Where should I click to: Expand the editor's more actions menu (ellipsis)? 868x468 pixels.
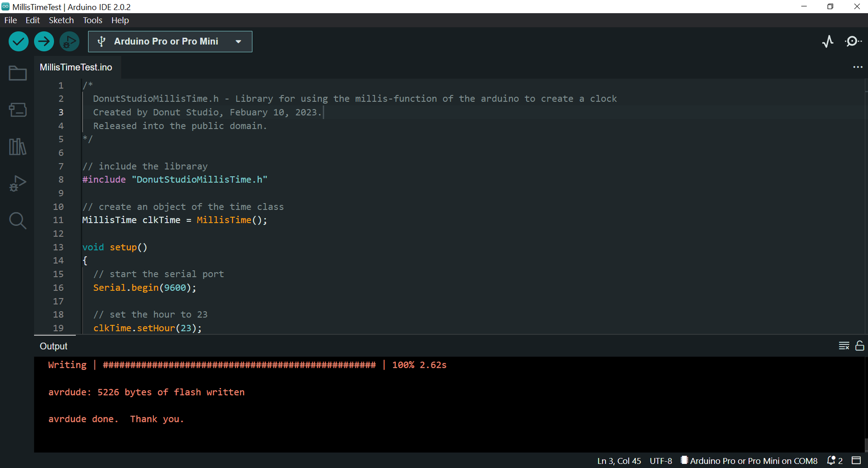point(857,67)
